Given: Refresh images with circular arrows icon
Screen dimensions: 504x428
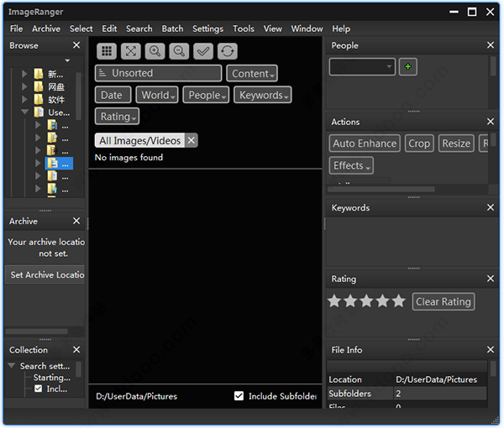Looking at the screenshot, I should 228,51.
